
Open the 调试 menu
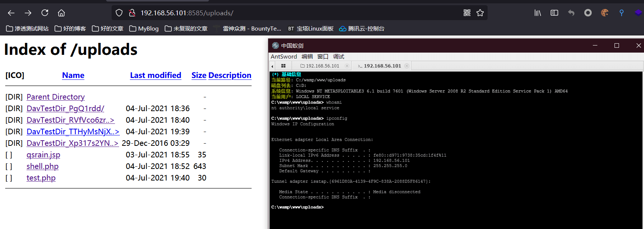[x=339, y=57]
